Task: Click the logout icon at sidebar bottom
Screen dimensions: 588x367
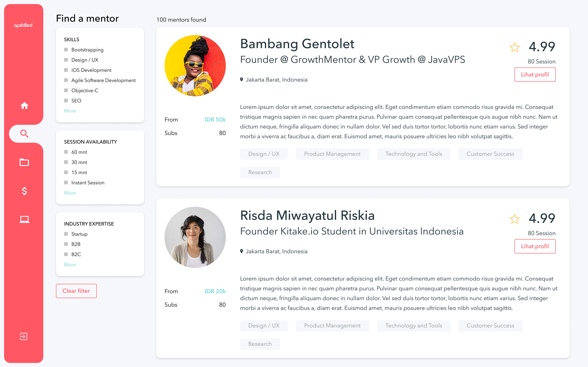Action: point(23,336)
